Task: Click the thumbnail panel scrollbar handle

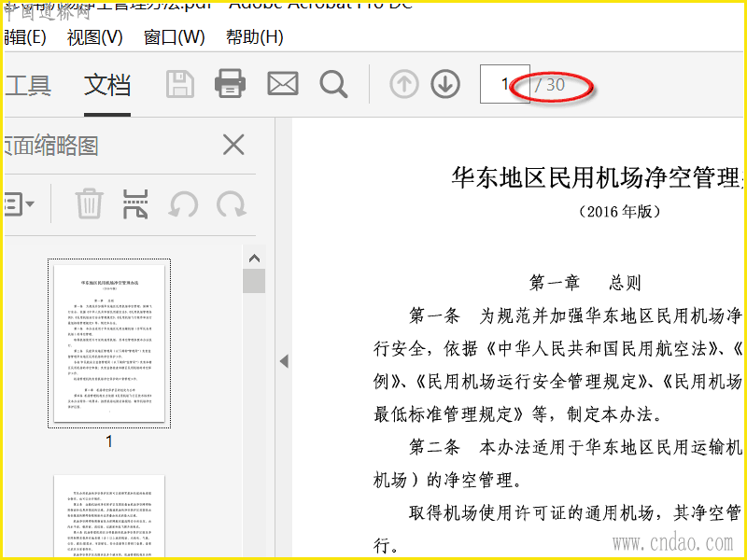Action: pyautogui.click(x=254, y=281)
